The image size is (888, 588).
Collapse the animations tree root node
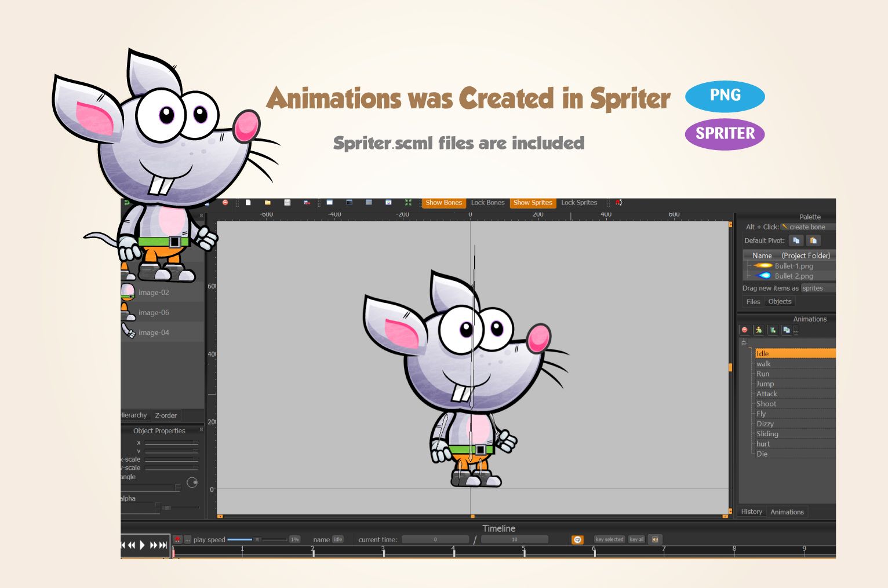click(744, 343)
